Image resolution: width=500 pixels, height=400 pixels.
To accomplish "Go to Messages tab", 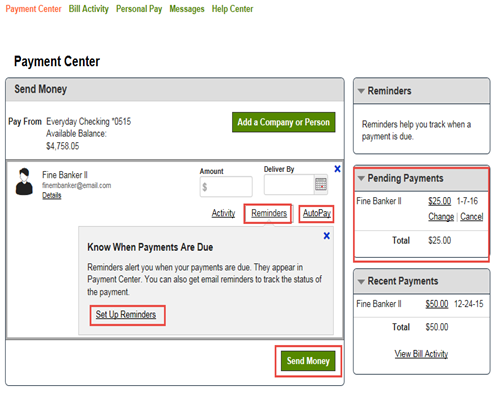I will [187, 9].
